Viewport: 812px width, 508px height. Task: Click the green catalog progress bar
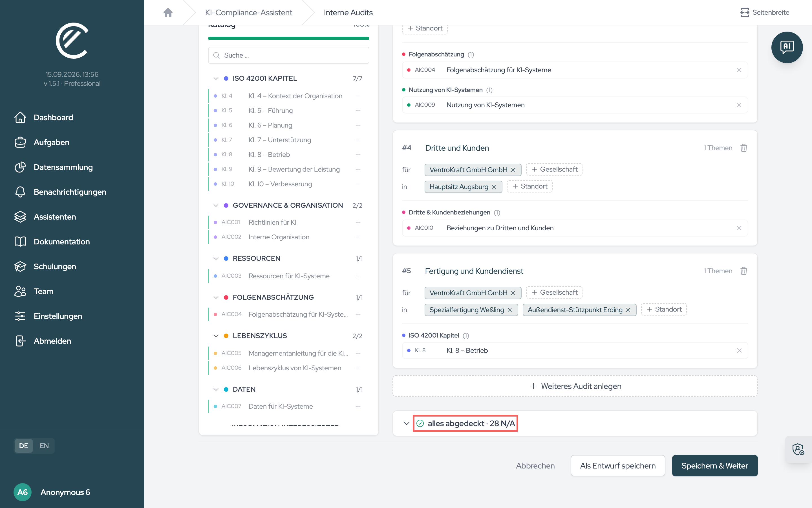coord(288,38)
